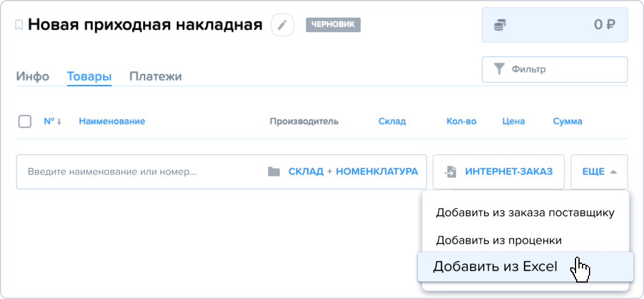Select the Товары tab
The width and height of the screenshot is (644, 299).
coord(90,76)
